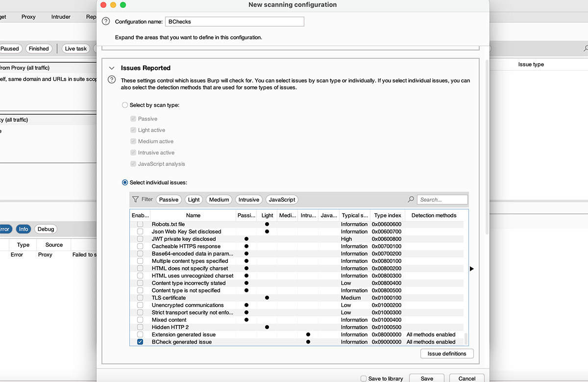
Task: Click the dialog's main vertical scrollbar
Action: point(487,147)
